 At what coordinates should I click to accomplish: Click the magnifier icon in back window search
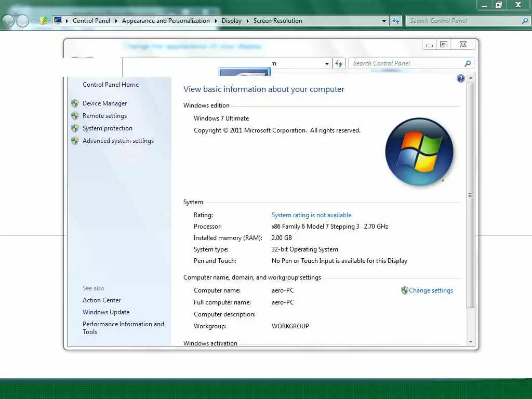525,21
